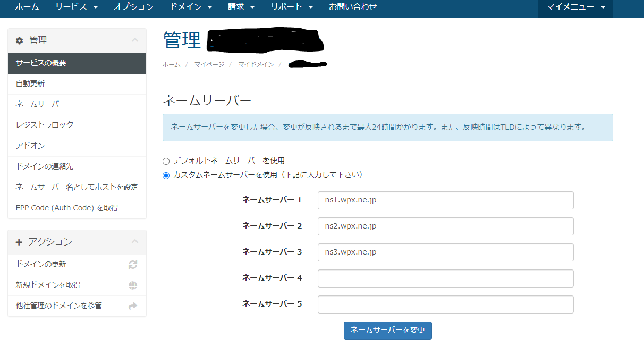
Task: Click the plus icon beside アクション heading
Action: click(20, 242)
